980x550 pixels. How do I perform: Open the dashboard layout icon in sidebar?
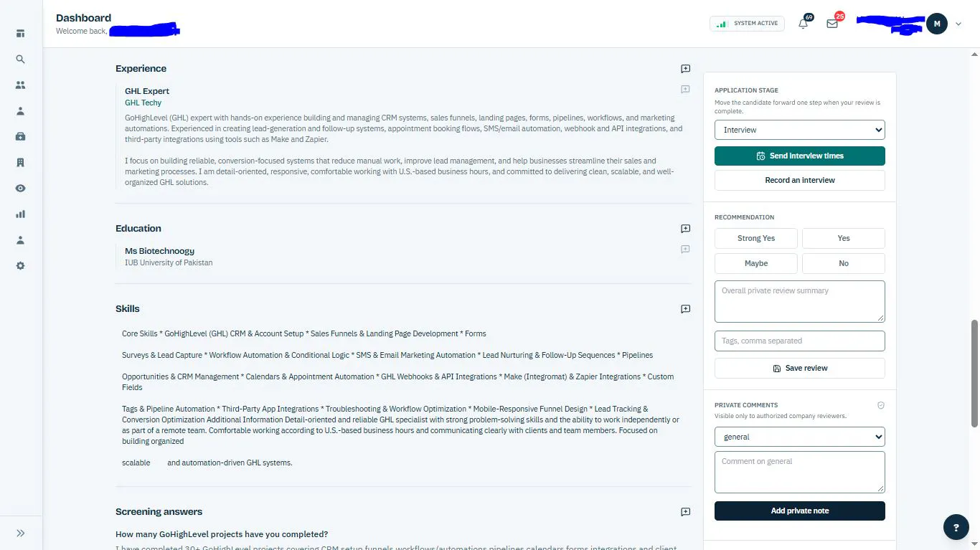(x=20, y=33)
